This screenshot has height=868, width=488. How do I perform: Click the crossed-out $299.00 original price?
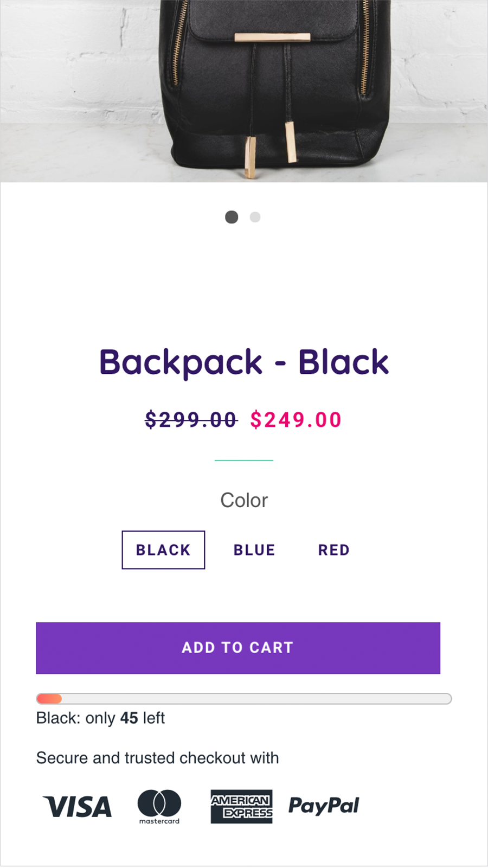coord(191,420)
